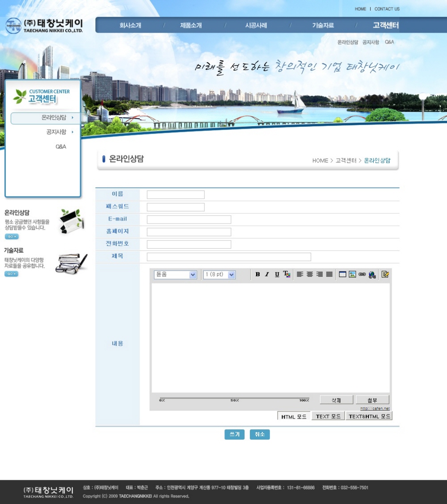Open the 돋움 font family dropdown

(175, 275)
